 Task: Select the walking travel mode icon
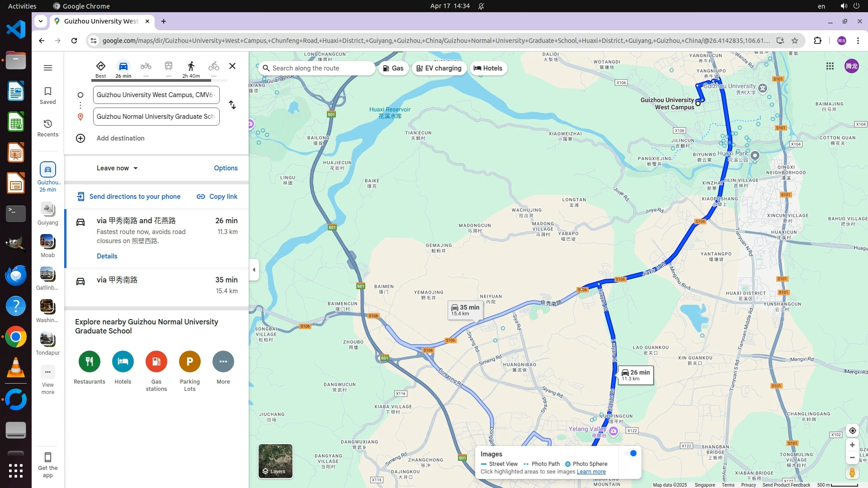(191, 66)
